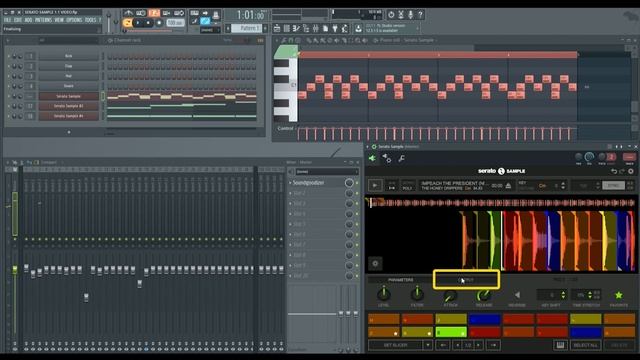640x360 pixels.
Task: Select the Clap channel button
Action: coord(69,66)
